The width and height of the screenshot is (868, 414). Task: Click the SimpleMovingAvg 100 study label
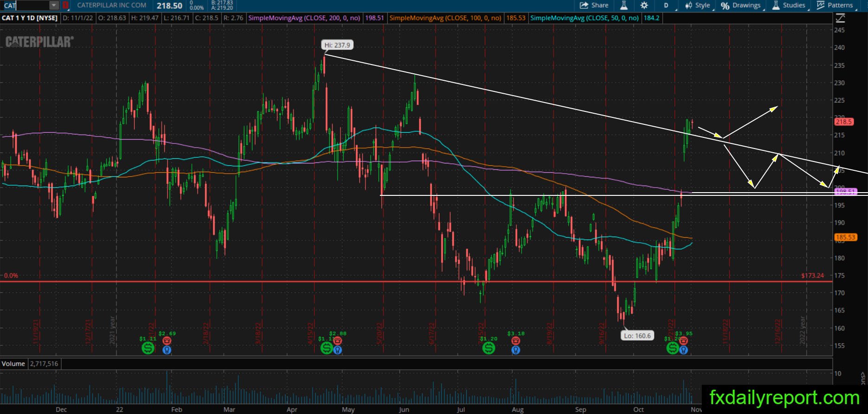pos(445,18)
